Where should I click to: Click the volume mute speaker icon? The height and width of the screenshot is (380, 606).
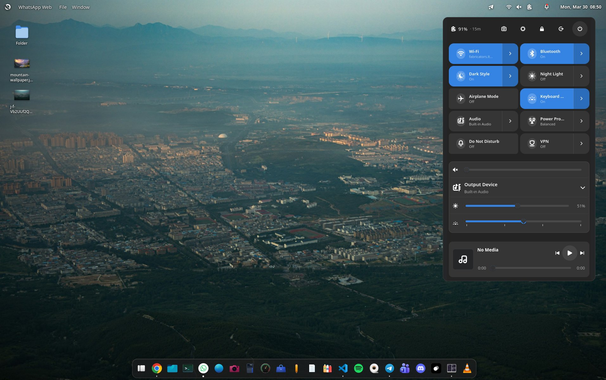(456, 170)
